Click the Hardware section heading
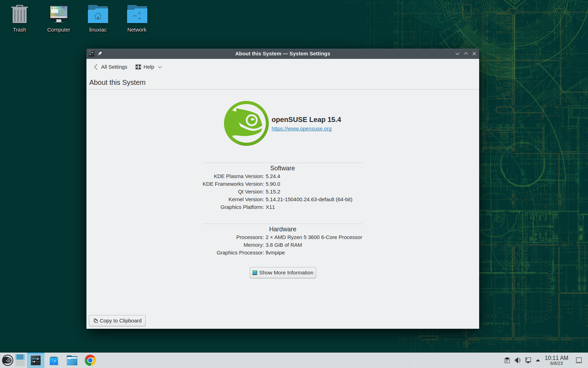588x368 pixels. tap(282, 229)
